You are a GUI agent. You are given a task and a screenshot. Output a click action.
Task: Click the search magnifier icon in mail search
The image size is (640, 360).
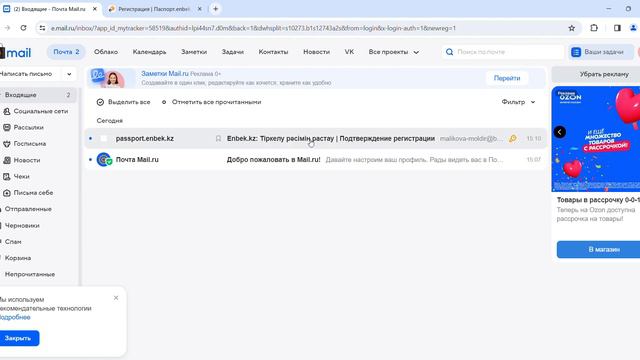pyautogui.click(x=449, y=52)
